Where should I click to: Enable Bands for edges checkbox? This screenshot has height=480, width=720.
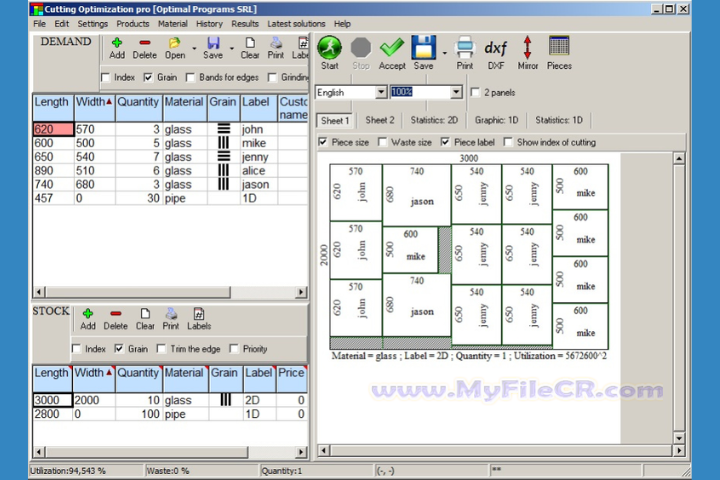(x=190, y=77)
